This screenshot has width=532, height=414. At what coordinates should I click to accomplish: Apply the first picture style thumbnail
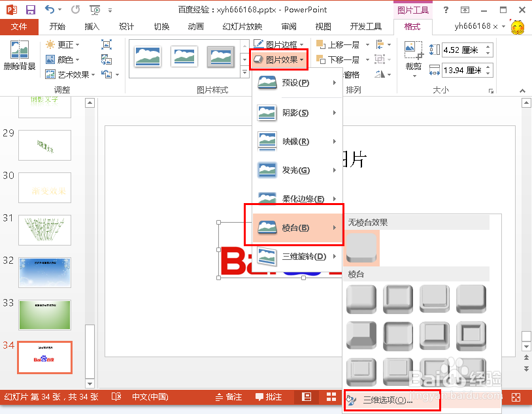(x=147, y=57)
